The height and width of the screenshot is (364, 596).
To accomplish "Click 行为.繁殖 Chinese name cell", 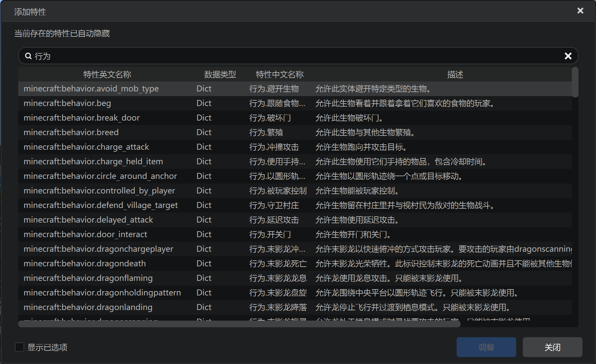I will pos(266,132).
